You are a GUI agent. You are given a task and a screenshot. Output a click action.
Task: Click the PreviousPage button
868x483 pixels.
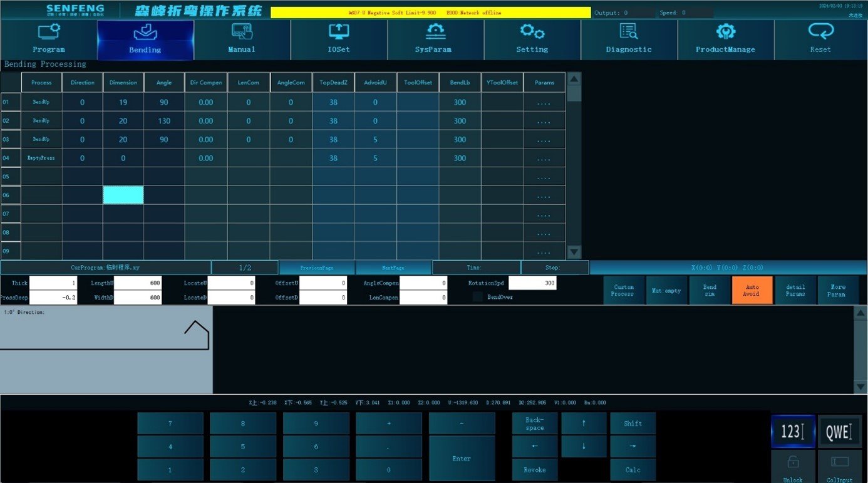coord(317,267)
